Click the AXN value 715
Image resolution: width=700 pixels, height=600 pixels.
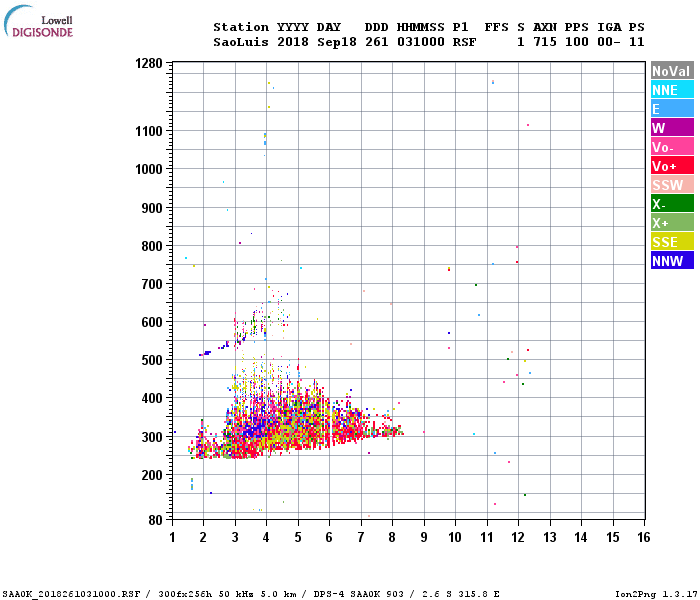point(545,42)
